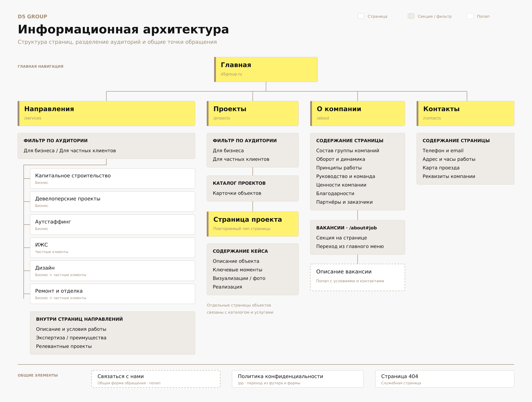The image size is (532, 402).
Task: Click the Связаться с нами popup box
Action: (x=156, y=379)
